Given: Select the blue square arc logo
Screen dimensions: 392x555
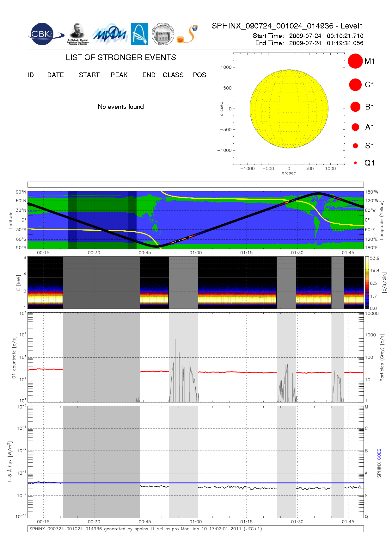Looking at the screenshot, I should click(139, 34).
